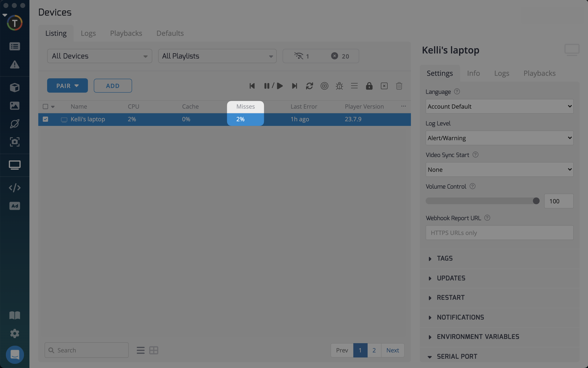Toggle the offline devices filter
Image resolution: width=588 pixels, height=368 pixels.
(x=301, y=56)
